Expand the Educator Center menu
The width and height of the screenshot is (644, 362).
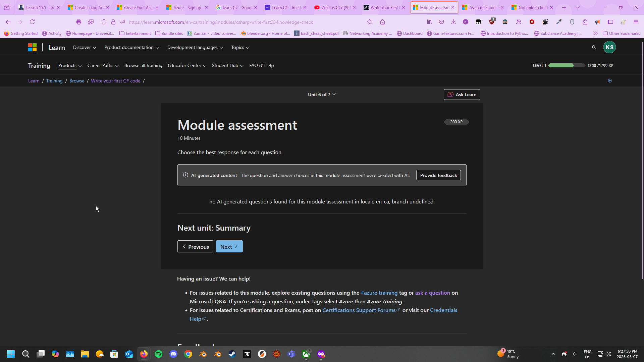point(187,65)
